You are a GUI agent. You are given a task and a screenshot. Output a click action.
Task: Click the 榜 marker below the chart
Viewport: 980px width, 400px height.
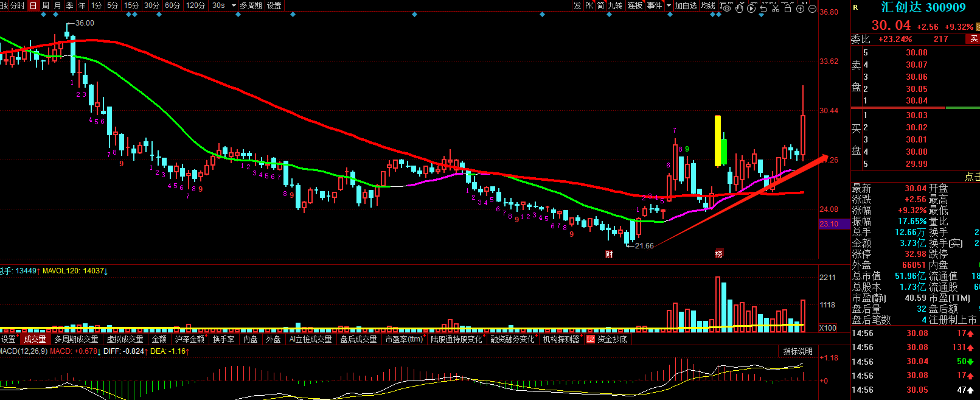[x=718, y=254]
